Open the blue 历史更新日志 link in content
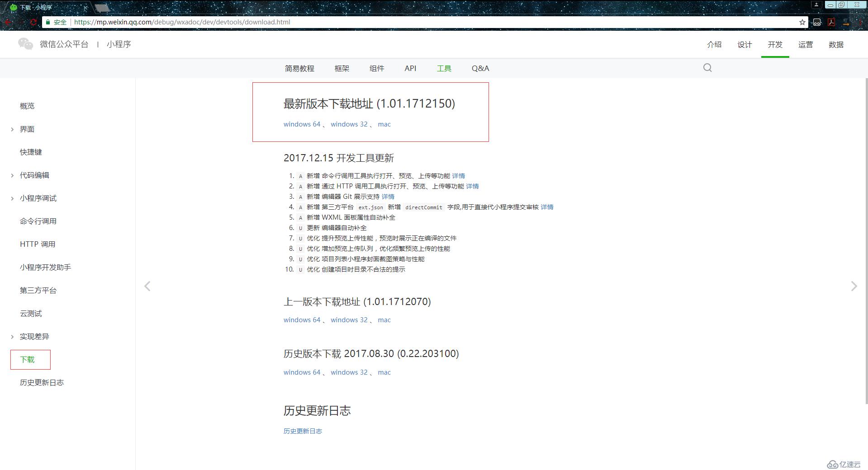 coord(303,431)
